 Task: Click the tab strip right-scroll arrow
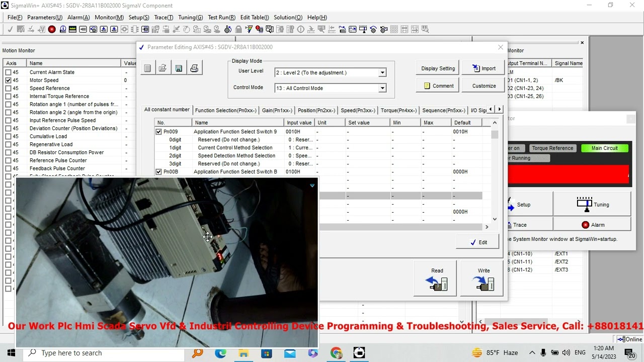click(x=499, y=110)
